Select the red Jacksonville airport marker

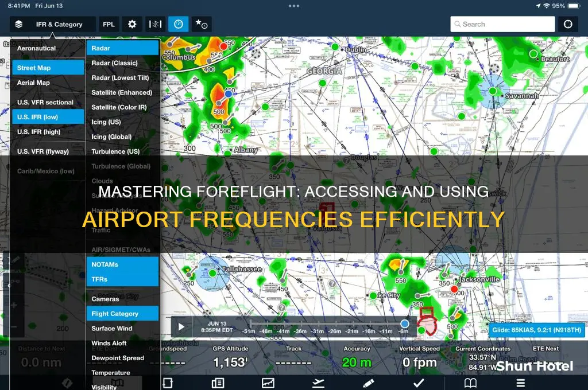454,289
